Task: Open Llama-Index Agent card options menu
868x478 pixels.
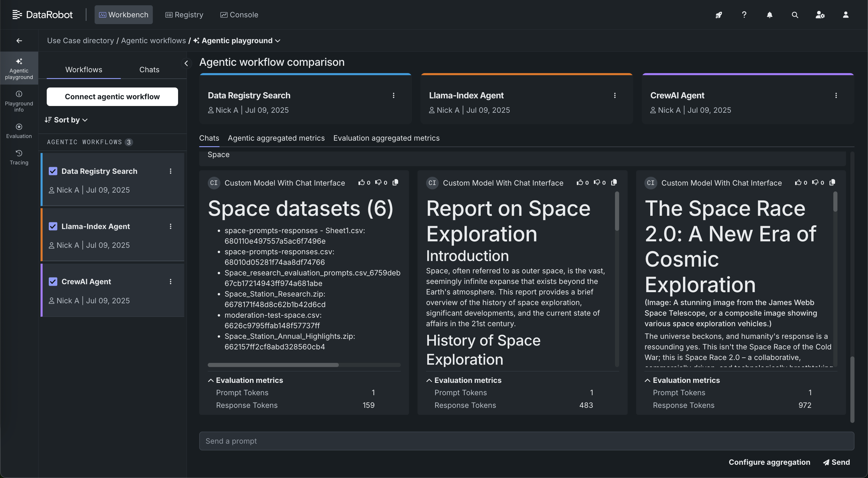Action: (615, 96)
